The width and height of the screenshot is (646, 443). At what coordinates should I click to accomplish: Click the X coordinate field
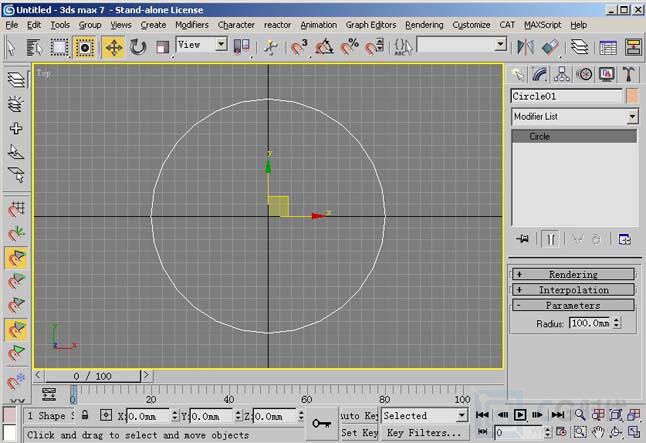tap(147, 416)
